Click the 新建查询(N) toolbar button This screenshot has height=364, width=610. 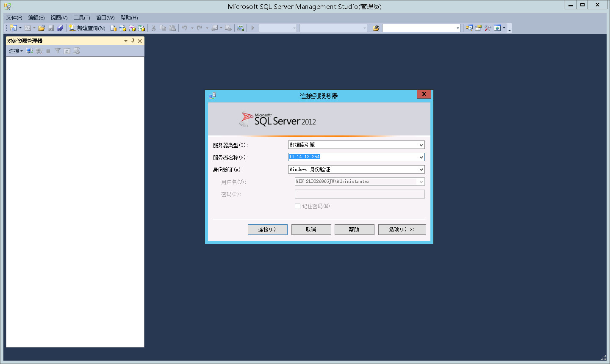[87, 28]
